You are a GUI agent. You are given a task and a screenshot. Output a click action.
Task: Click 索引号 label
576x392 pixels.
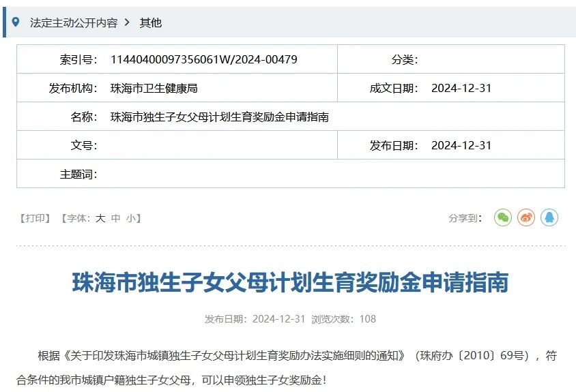tap(78, 59)
